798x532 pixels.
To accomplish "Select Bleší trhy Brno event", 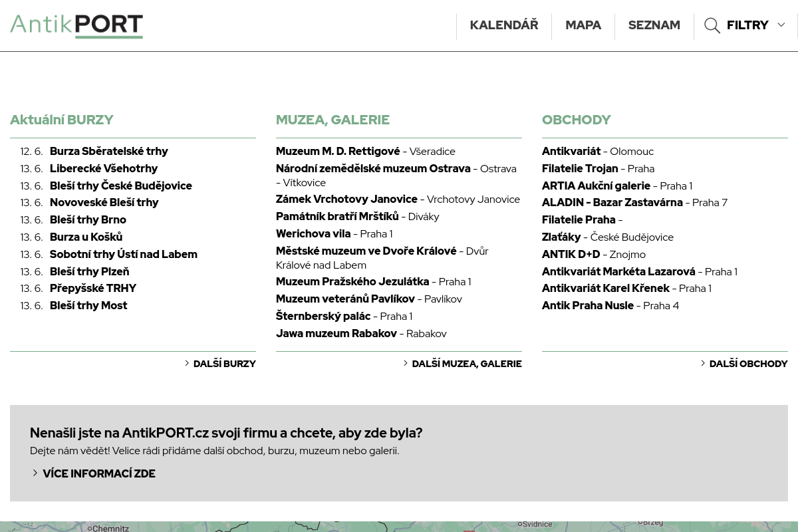I will [x=88, y=219].
